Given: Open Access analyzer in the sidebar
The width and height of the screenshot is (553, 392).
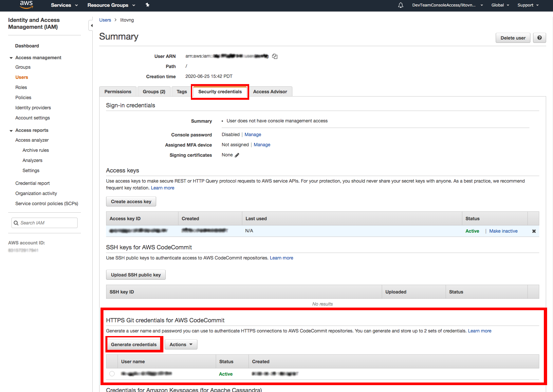Looking at the screenshot, I should coord(32,140).
